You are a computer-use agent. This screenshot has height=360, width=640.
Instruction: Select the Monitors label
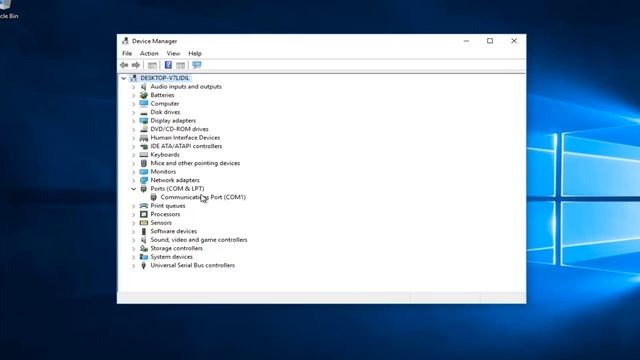pyautogui.click(x=163, y=172)
